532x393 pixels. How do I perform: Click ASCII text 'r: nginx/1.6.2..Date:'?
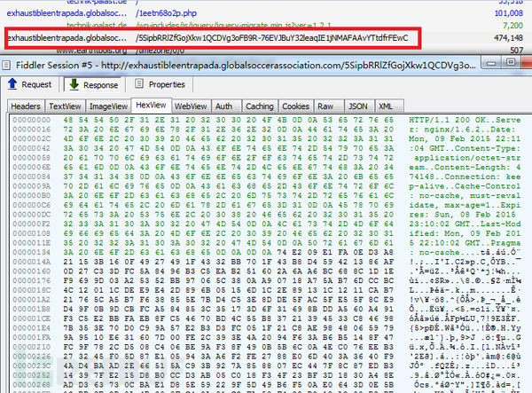tap(462, 130)
